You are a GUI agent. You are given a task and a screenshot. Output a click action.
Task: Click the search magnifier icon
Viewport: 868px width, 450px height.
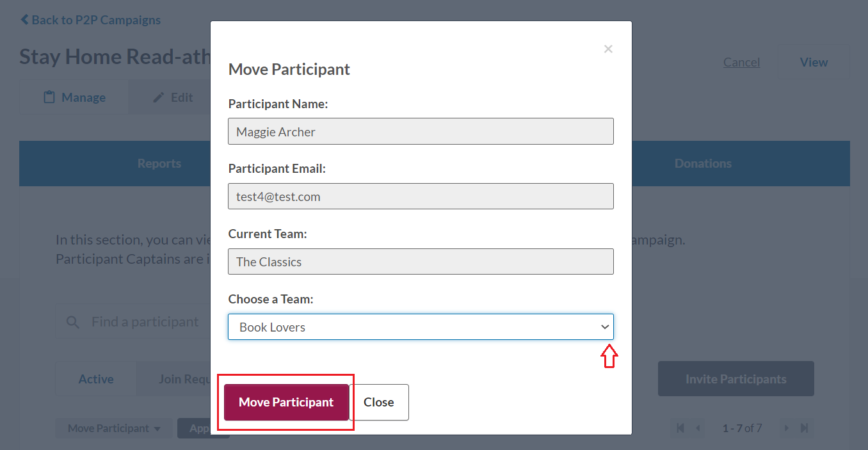coord(73,321)
